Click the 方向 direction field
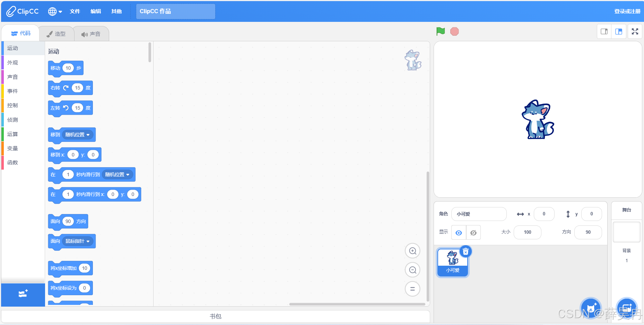This screenshot has width=644, height=325. tap(588, 232)
